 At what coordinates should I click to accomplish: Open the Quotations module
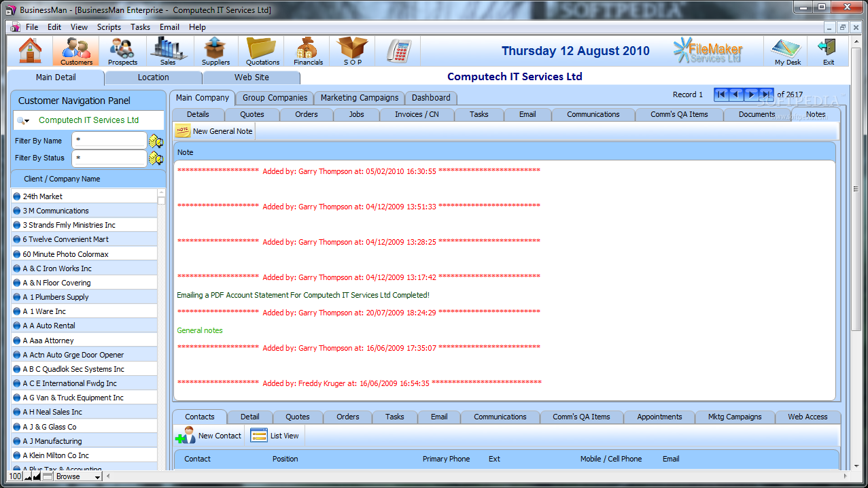point(262,51)
